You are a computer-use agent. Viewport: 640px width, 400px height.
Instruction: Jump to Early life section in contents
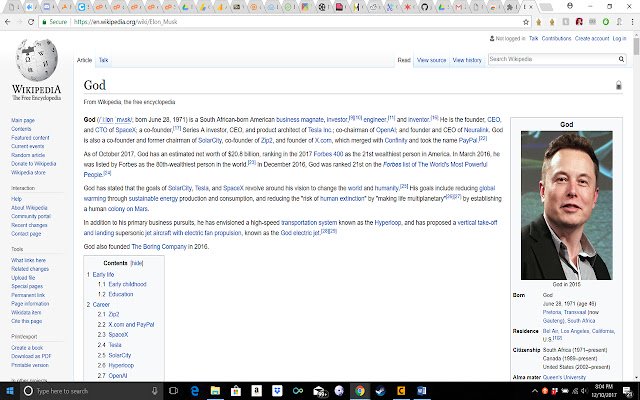tap(103, 275)
